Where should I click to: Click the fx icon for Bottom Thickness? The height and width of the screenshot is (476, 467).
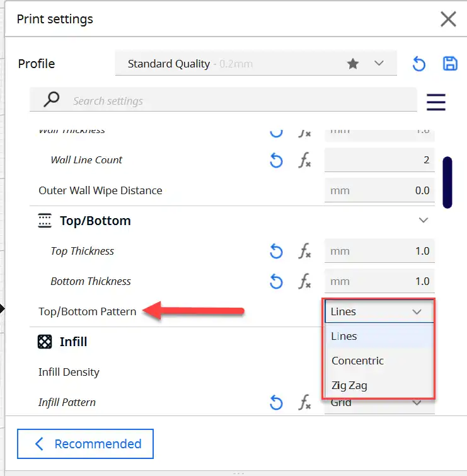(x=304, y=281)
